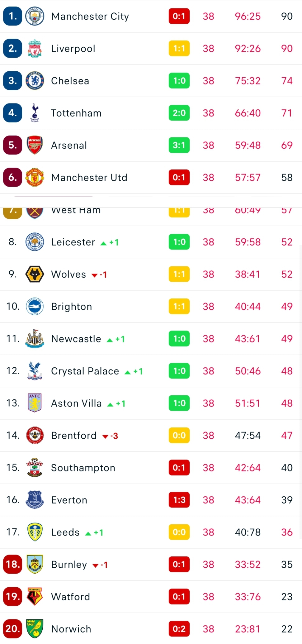
Task: Tap the Liverpool club crest
Action: pyautogui.click(x=35, y=49)
